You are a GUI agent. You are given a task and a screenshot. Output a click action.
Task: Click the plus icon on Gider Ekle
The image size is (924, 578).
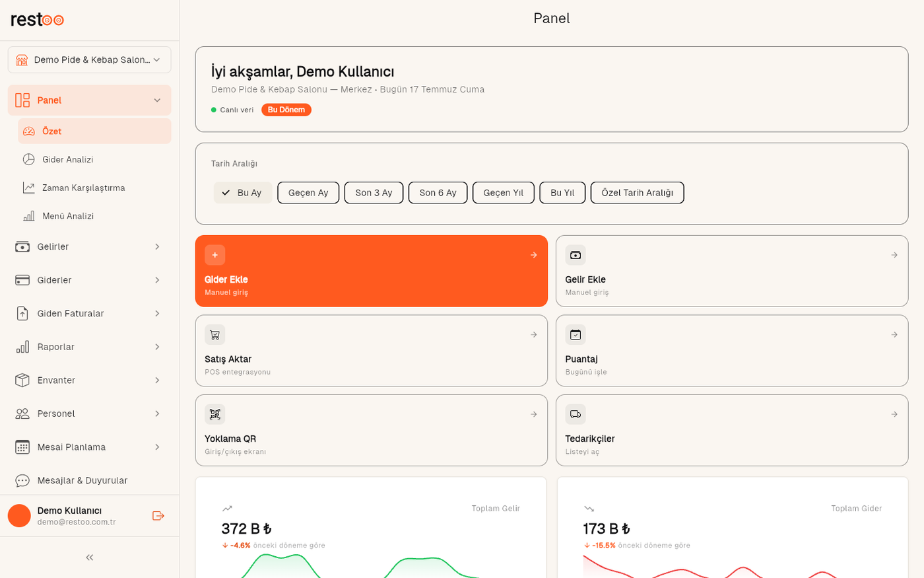point(215,255)
